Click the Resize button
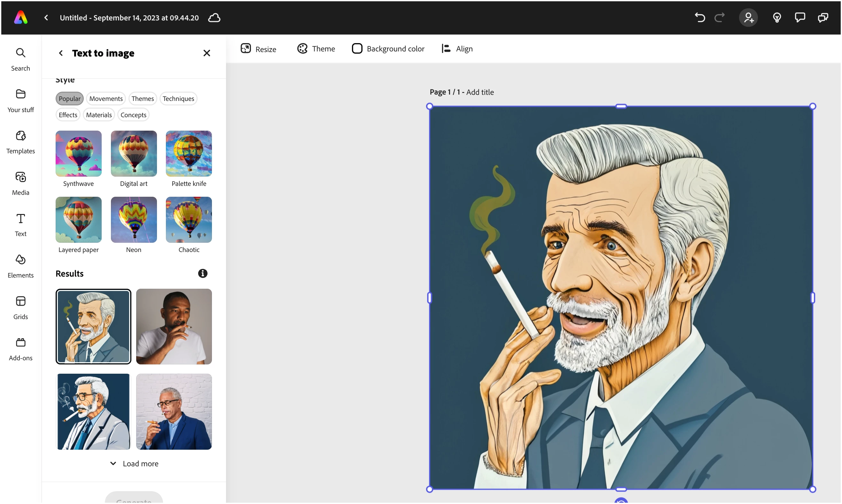Image resolution: width=842 pixels, height=504 pixels. tap(258, 49)
